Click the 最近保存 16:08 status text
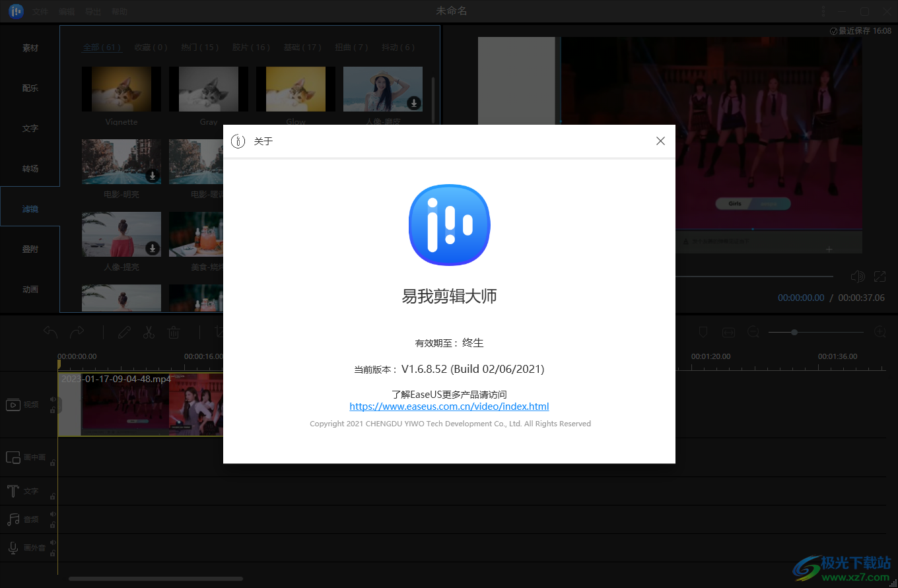Screen dimensions: 898x588 (860, 31)
